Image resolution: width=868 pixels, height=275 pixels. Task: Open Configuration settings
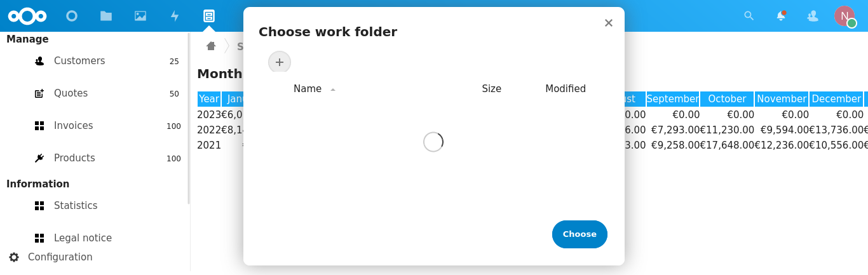click(60, 257)
